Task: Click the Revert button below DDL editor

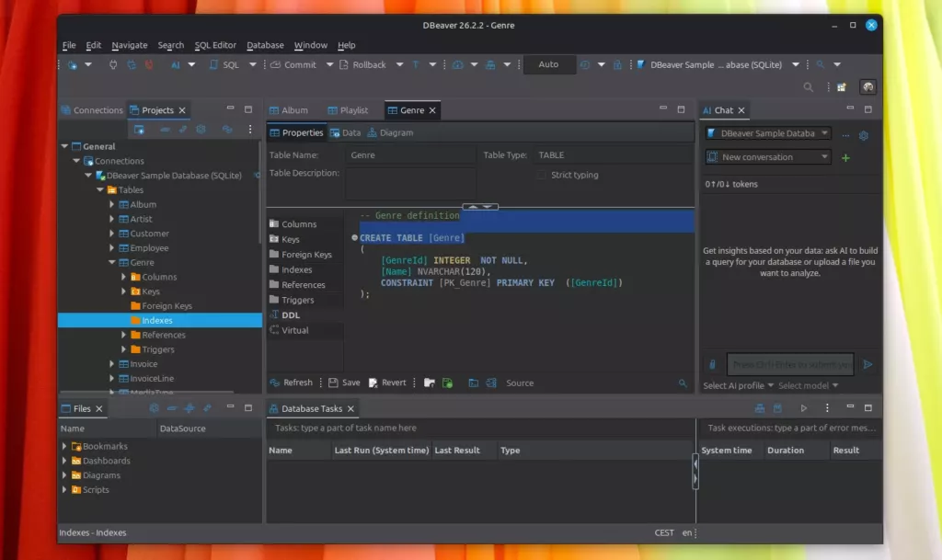Action: click(387, 383)
